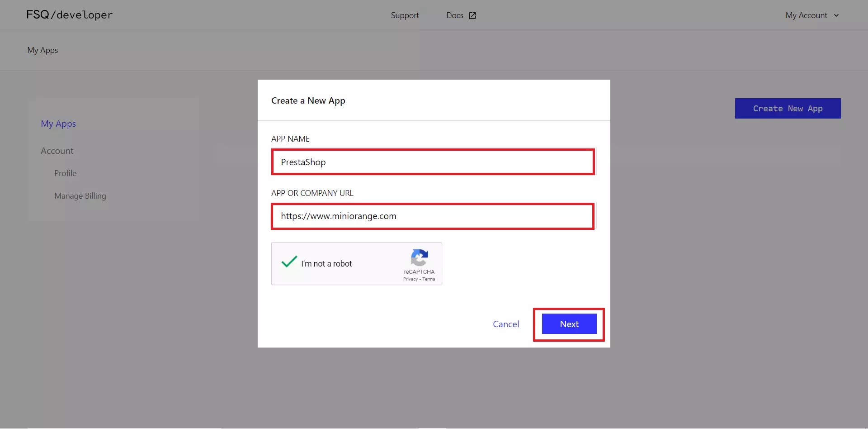The height and width of the screenshot is (429, 868).
Task: Click the APP OR COMPANY URL label
Action: [312, 193]
